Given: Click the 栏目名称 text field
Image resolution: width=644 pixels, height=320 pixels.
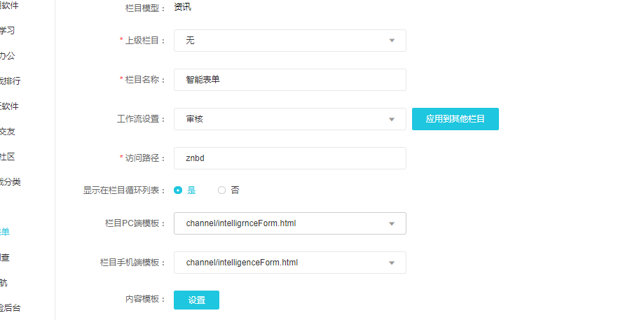Looking at the screenshot, I should pyautogui.click(x=289, y=80).
